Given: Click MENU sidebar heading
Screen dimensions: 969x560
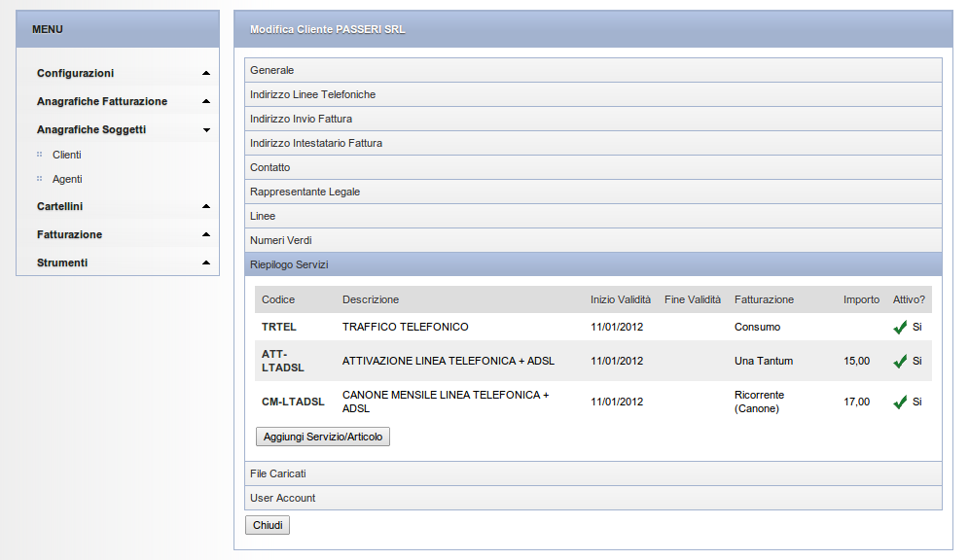Looking at the screenshot, I should pyautogui.click(x=48, y=29).
